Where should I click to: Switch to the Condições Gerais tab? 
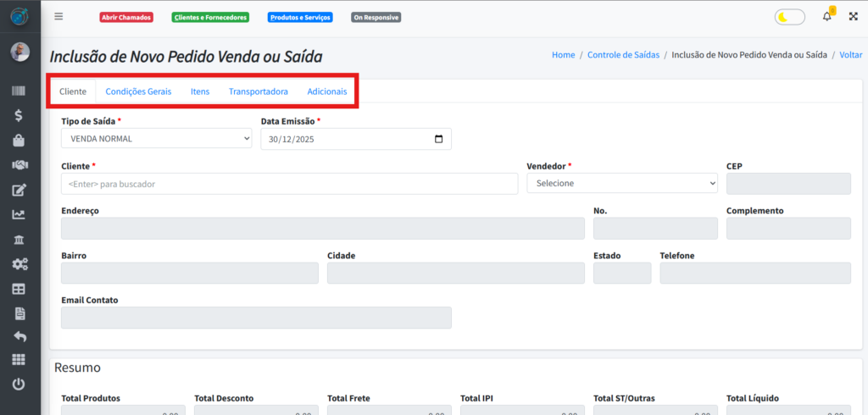coord(138,91)
